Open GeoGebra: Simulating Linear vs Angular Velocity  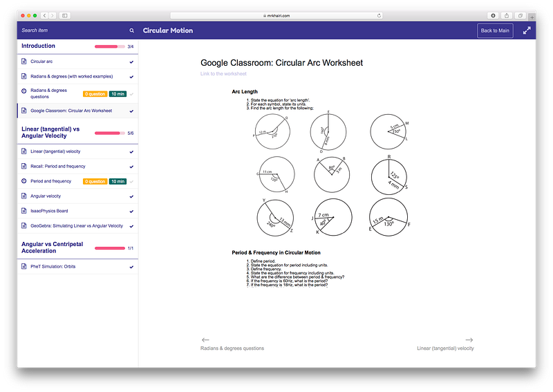point(77,225)
